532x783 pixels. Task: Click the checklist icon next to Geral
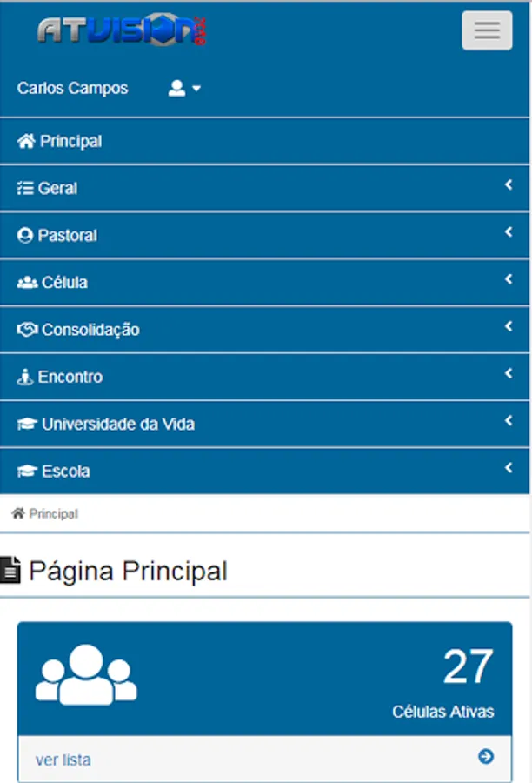(x=25, y=188)
